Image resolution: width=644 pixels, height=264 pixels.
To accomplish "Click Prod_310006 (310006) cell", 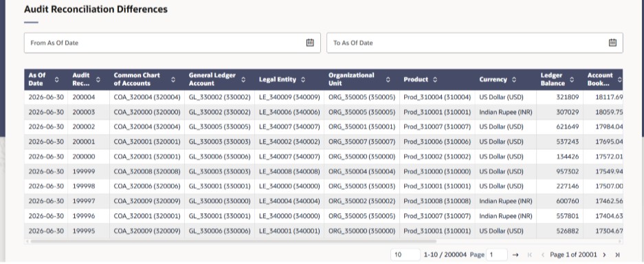I will tap(437, 142).
